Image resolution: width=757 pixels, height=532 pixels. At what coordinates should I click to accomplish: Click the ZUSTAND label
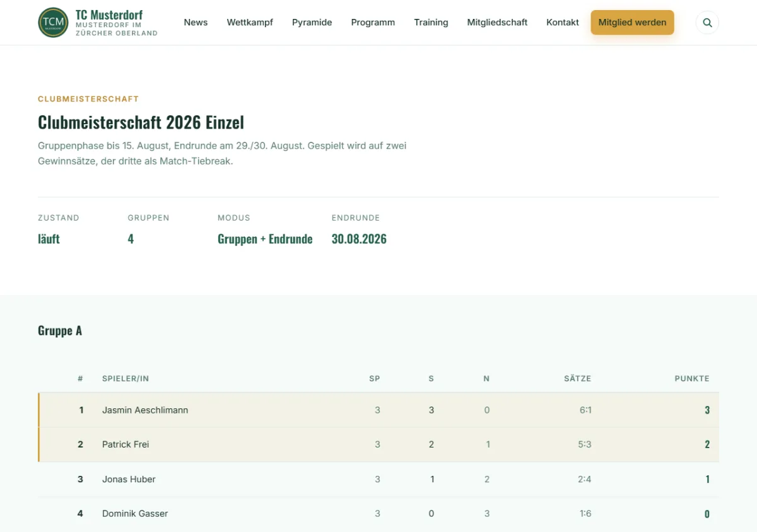pos(59,218)
